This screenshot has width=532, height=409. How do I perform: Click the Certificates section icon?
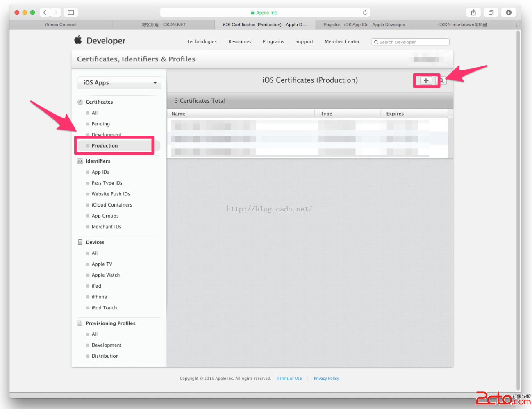click(80, 102)
